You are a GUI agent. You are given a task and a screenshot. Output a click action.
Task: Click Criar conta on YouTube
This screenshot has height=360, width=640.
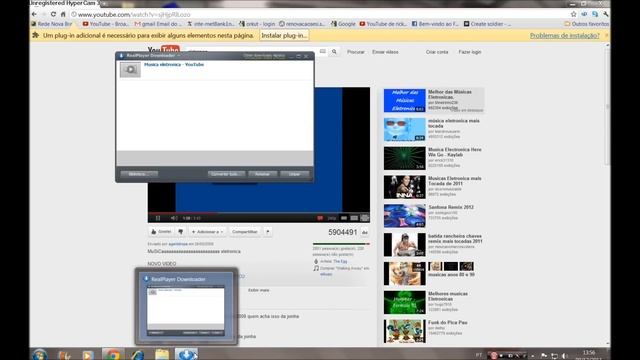pos(437,52)
